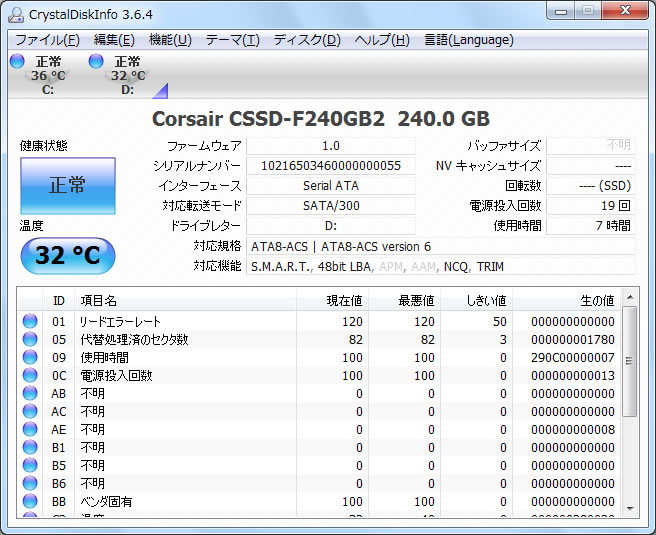
Task: Click the CrystalDiskInfo title bar app icon
Action: [x=16, y=15]
